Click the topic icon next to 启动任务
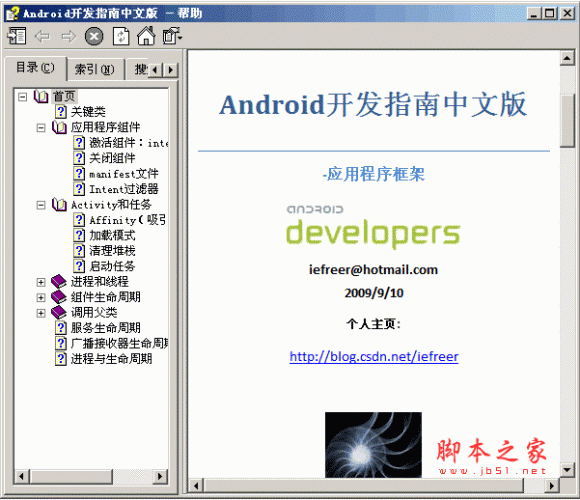This screenshot has width=580, height=500. pyautogui.click(x=79, y=266)
